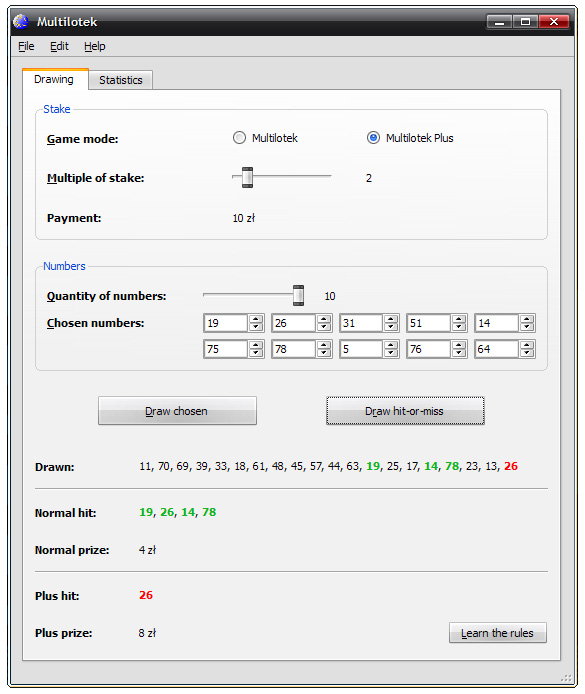
Task: Open the Help menu
Action: [95, 46]
